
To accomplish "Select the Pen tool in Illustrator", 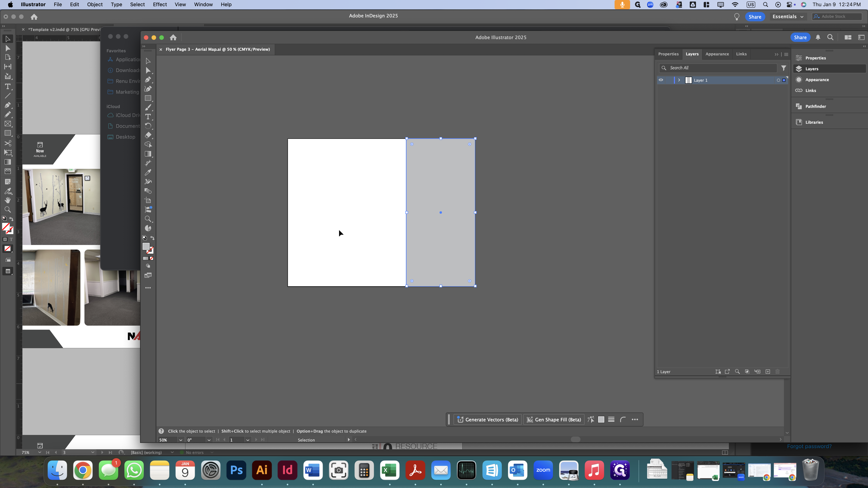I will [148, 79].
